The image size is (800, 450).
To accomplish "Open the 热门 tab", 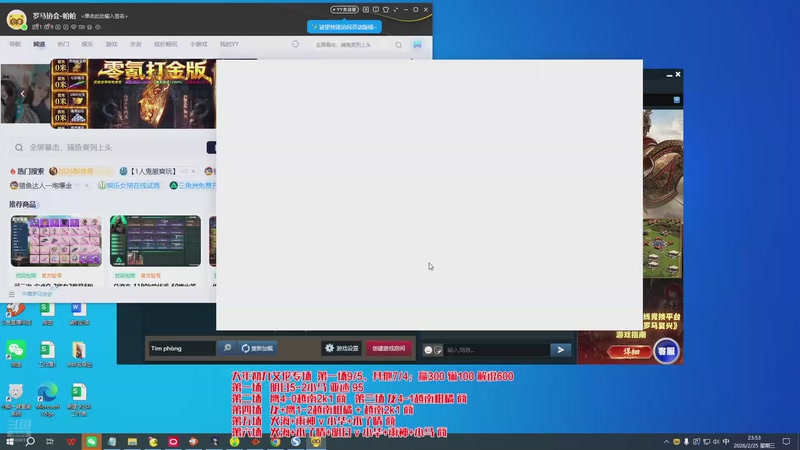I will 63,44.
